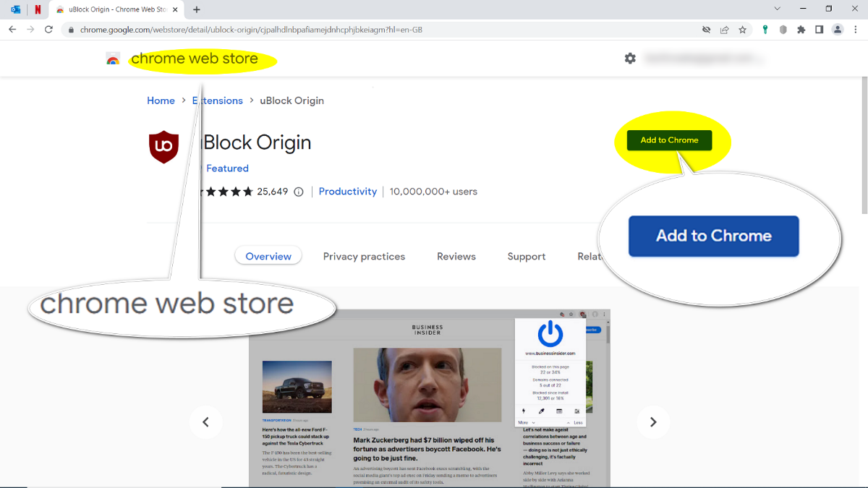868x488 pixels.
Task: Click the share page icon in address bar
Action: [x=724, y=30]
